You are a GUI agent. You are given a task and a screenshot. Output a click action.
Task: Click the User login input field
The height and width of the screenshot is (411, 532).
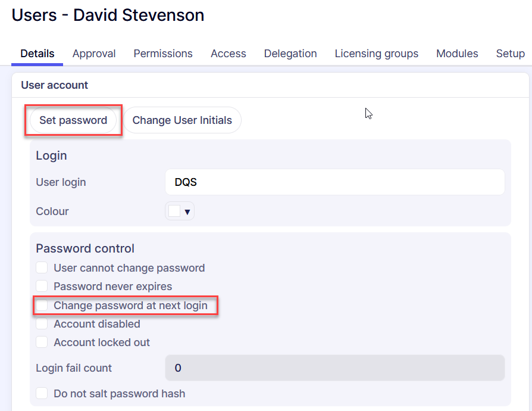coord(334,182)
